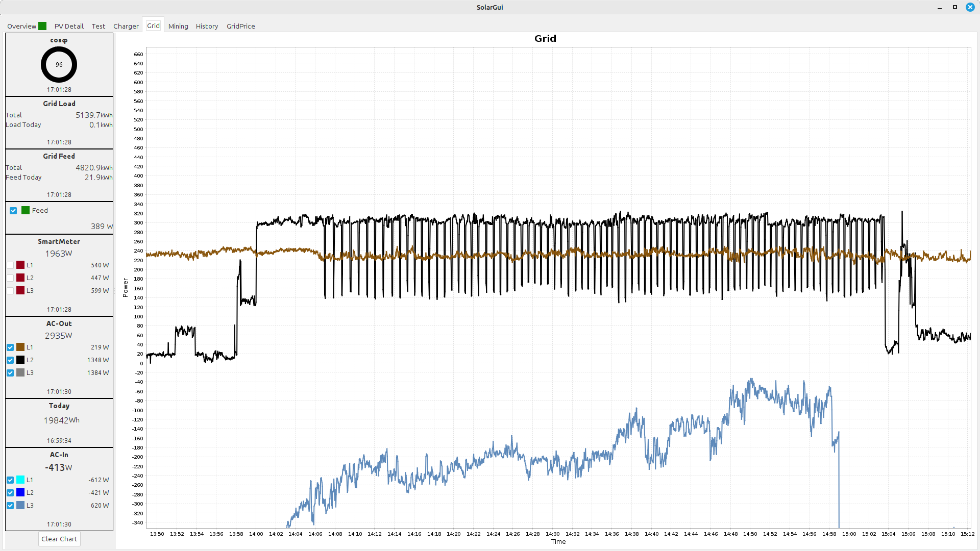Uncheck the Feed checkbox

(x=13, y=210)
